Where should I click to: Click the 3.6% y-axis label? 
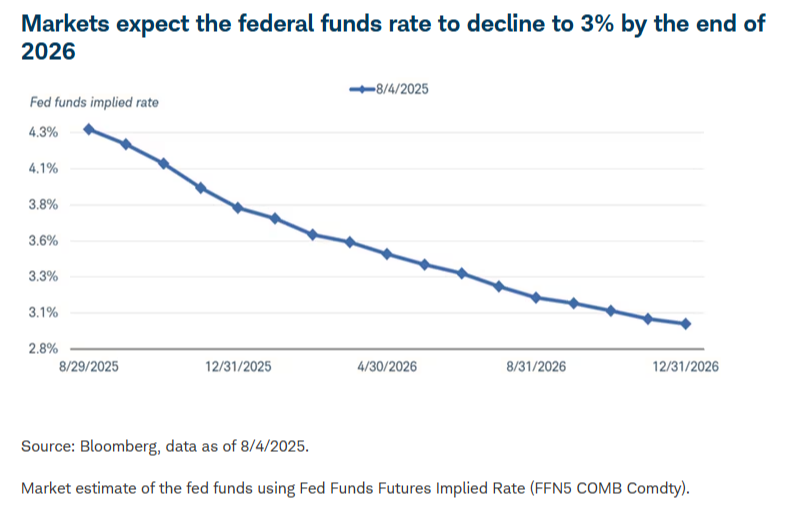pos(43,241)
